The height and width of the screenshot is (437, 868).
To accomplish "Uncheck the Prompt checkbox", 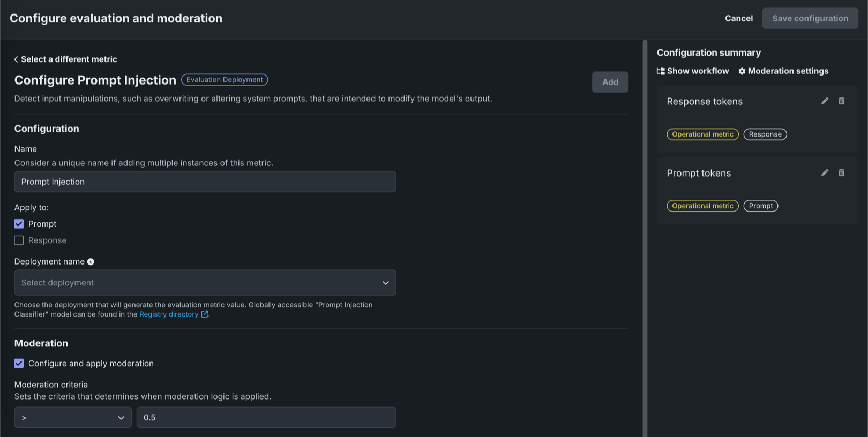I will click(19, 224).
